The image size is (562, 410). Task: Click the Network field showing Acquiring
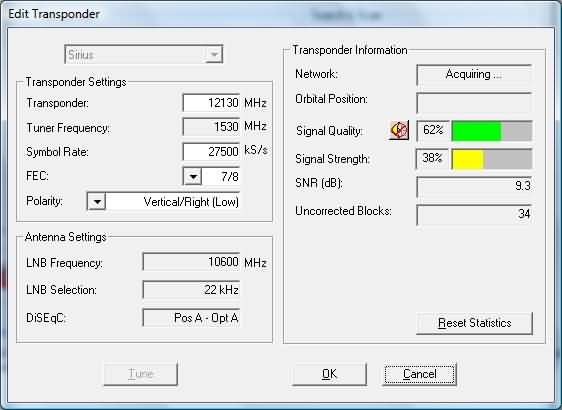[474, 75]
